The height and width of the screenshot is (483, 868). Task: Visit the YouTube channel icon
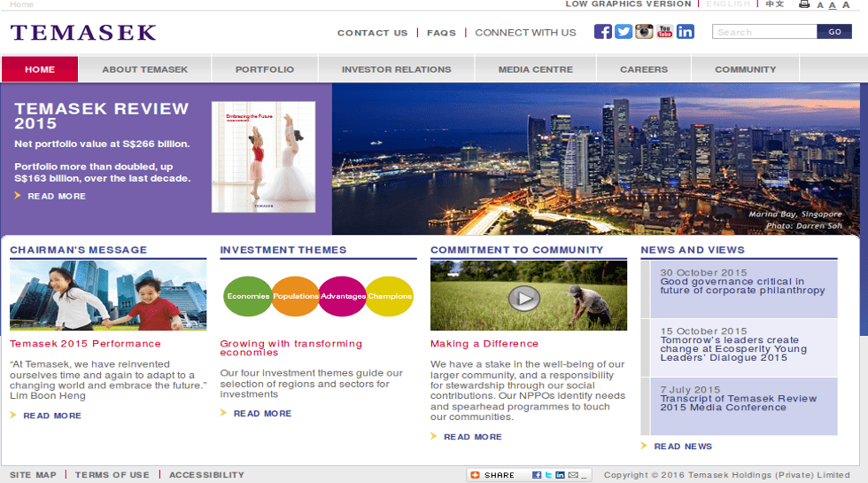[x=664, y=32]
